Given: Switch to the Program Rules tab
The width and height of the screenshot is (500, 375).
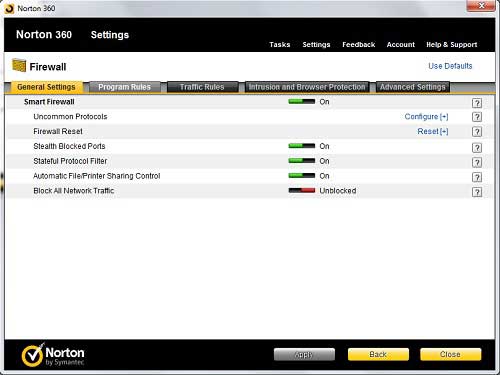Looking at the screenshot, I should coord(124,87).
